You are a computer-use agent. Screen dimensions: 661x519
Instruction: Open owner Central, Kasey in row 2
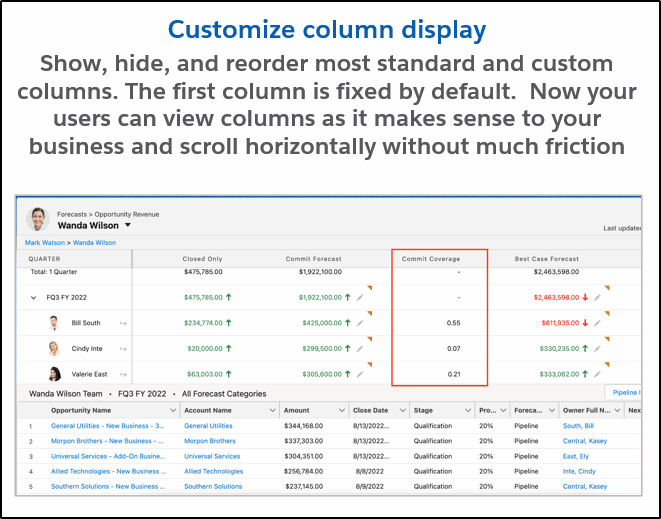coord(585,441)
